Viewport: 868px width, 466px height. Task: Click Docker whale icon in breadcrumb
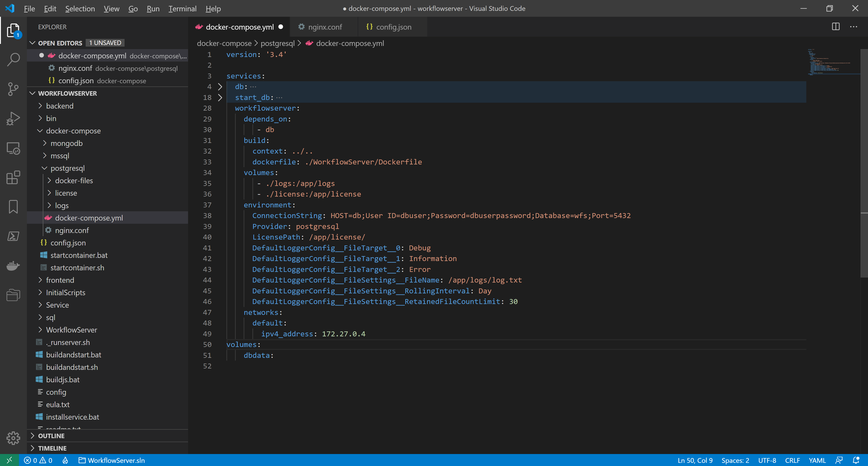[309, 43]
